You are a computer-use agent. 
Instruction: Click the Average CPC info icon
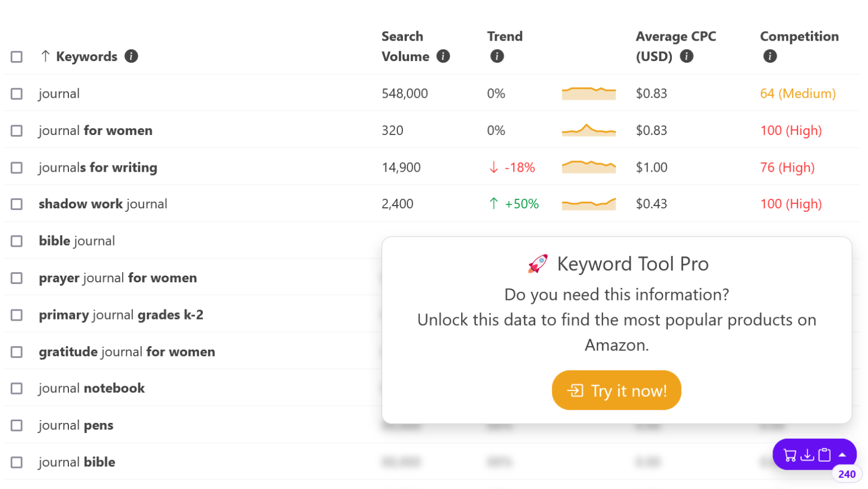(687, 56)
